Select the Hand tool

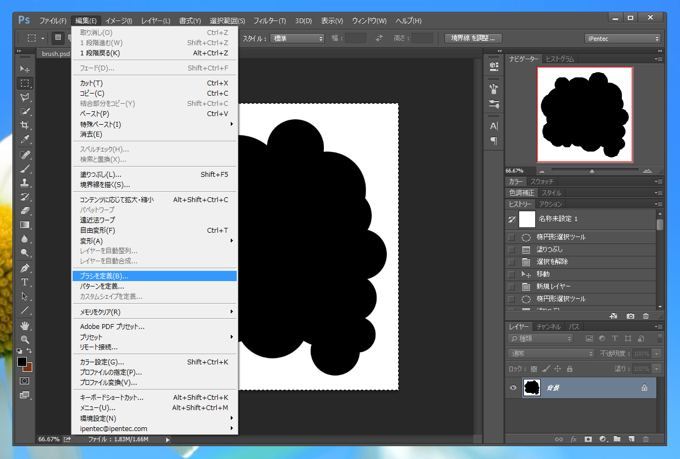click(25, 325)
